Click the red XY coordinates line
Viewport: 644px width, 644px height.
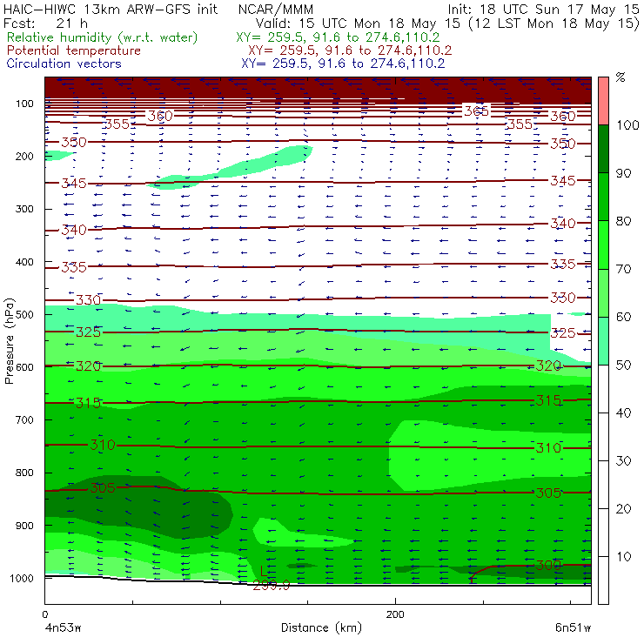tap(350, 50)
